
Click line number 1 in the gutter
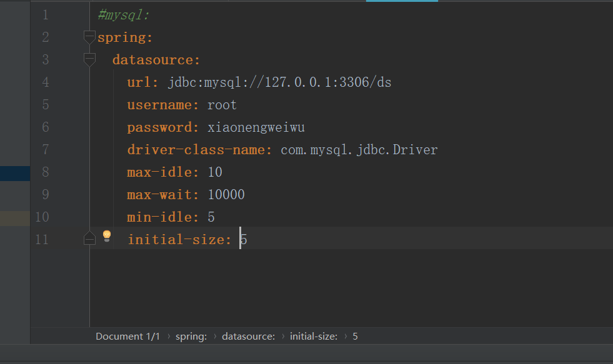coord(44,15)
